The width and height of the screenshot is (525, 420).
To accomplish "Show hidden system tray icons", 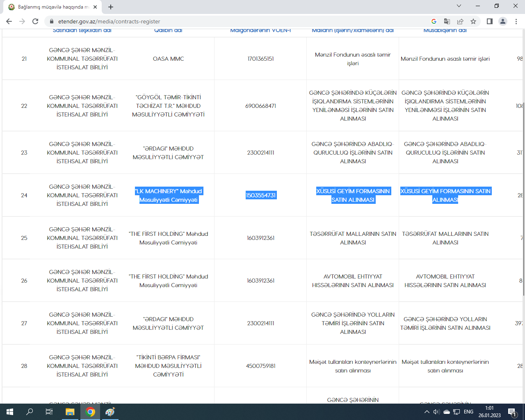I will point(427,412).
